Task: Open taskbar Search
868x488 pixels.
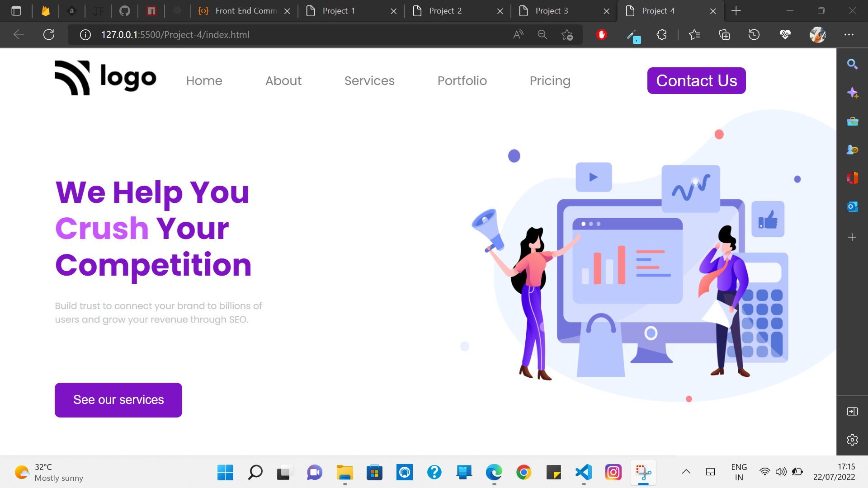Action: [255, 472]
